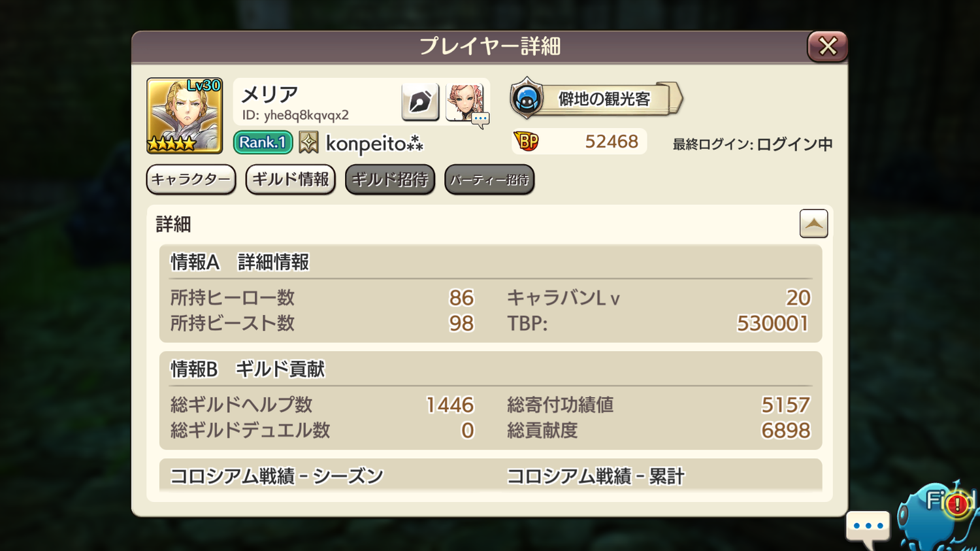Open the elf character chat icon
The width and height of the screenshot is (980, 551).
[465, 102]
